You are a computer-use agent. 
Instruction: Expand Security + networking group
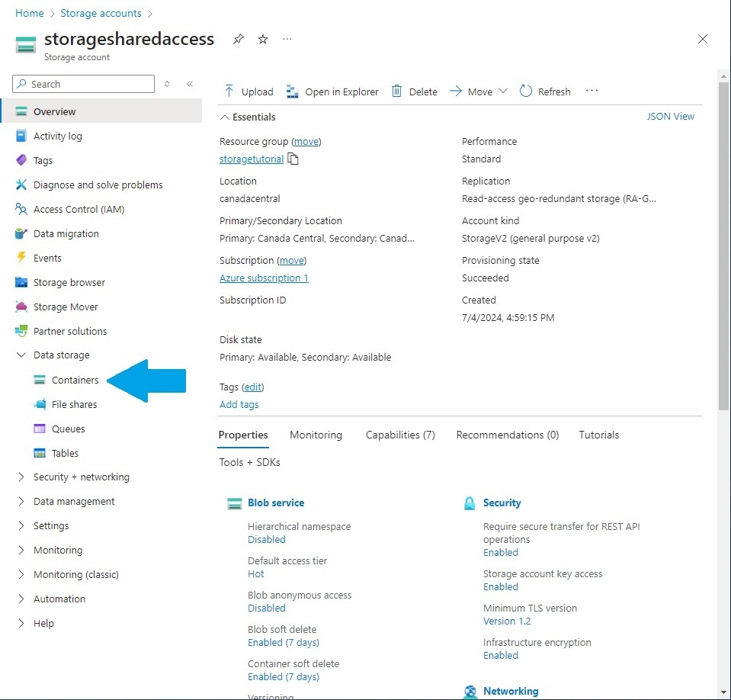(21, 477)
